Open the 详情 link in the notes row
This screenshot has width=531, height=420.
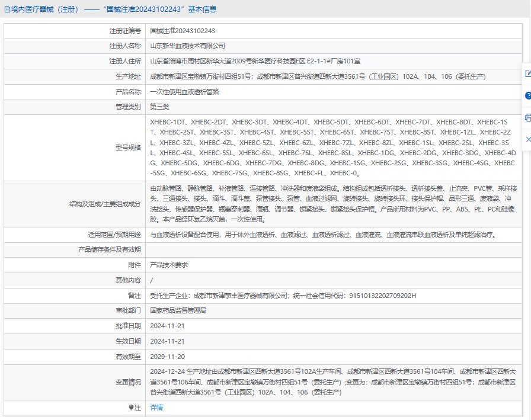[156, 408]
